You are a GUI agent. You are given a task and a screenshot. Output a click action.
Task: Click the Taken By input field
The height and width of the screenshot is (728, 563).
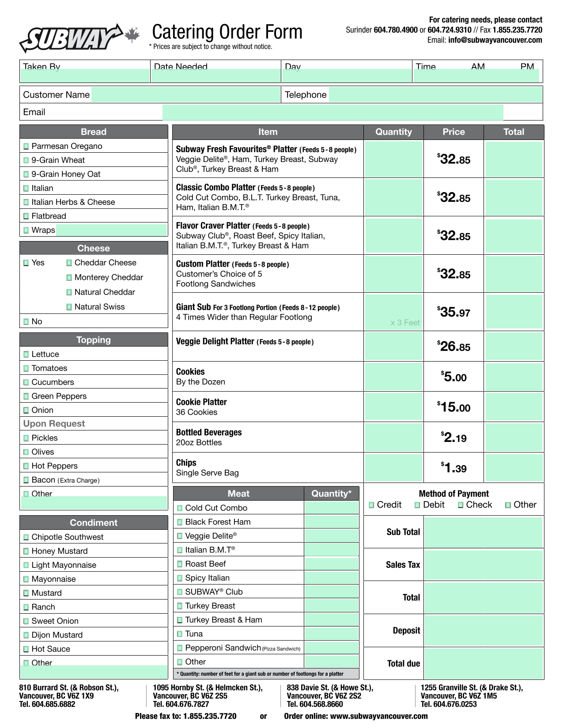pyautogui.click(x=85, y=75)
